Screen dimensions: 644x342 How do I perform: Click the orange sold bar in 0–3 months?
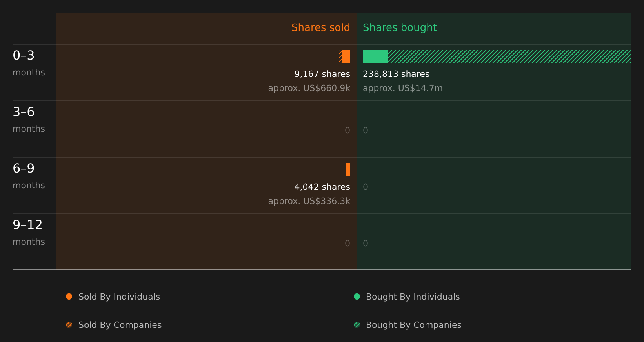(346, 56)
